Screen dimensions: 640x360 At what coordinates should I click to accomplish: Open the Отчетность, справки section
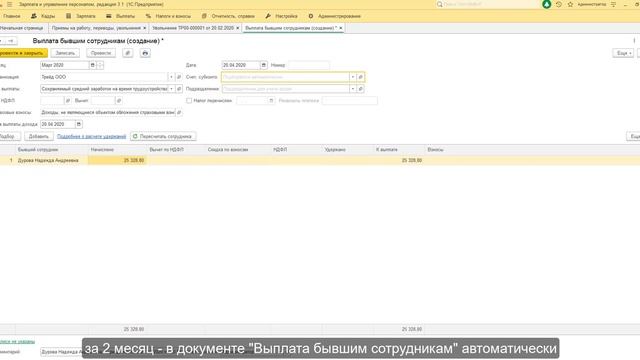point(228,16)
